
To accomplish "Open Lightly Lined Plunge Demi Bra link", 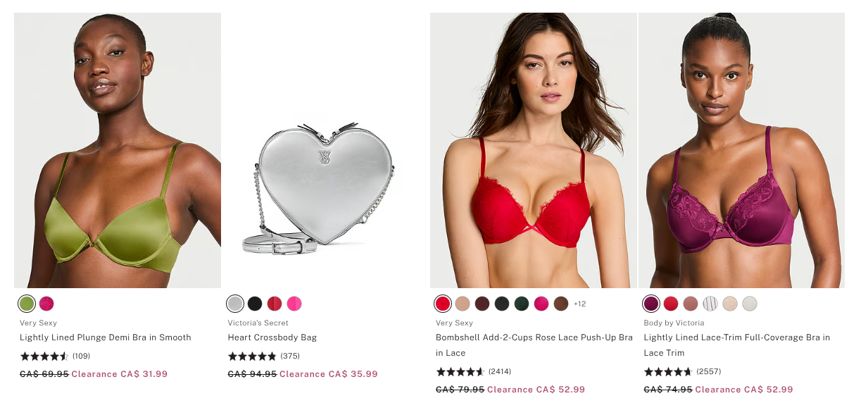I will [106, 337].
